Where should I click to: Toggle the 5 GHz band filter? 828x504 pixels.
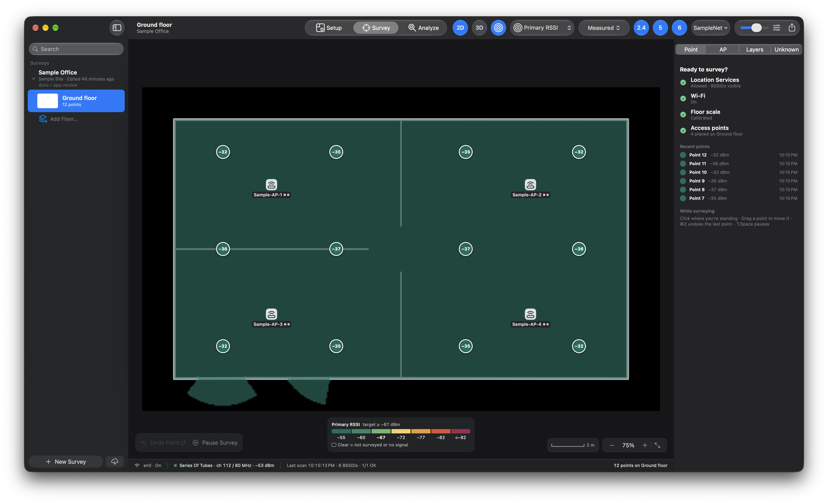(660, 27)
